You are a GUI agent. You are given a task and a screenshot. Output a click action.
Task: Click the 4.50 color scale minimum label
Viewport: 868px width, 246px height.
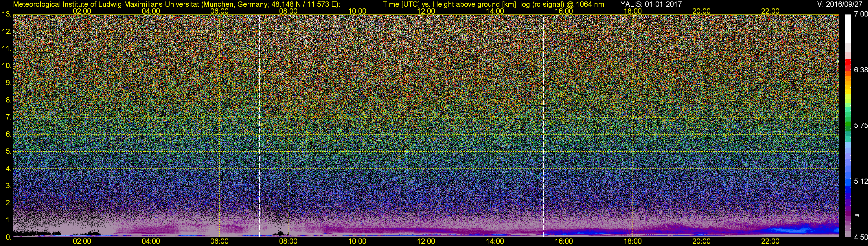[x=861, y=237]
